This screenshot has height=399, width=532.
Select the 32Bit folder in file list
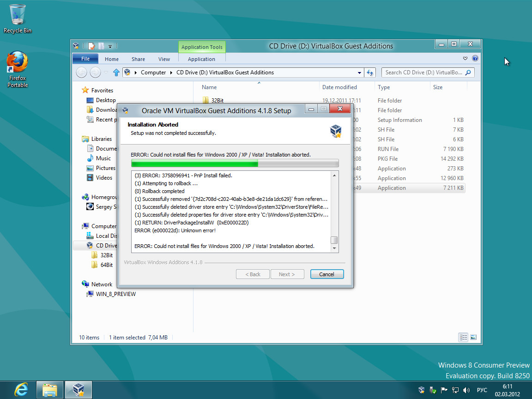point(217,100)
